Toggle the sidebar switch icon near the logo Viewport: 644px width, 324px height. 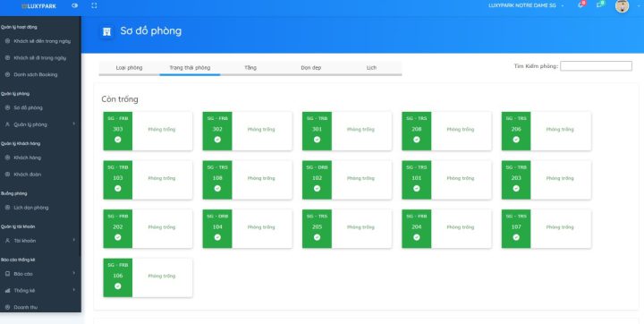[74, 5]
